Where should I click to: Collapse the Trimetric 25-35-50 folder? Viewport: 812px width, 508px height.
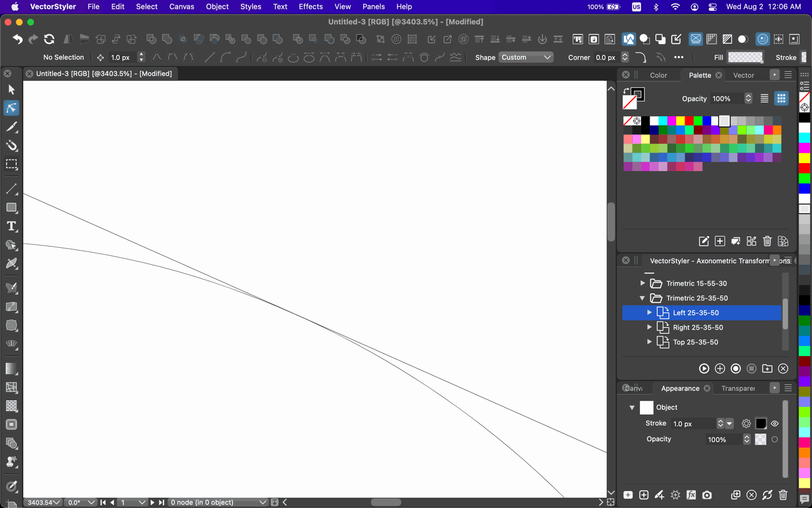tap(642, 298)
